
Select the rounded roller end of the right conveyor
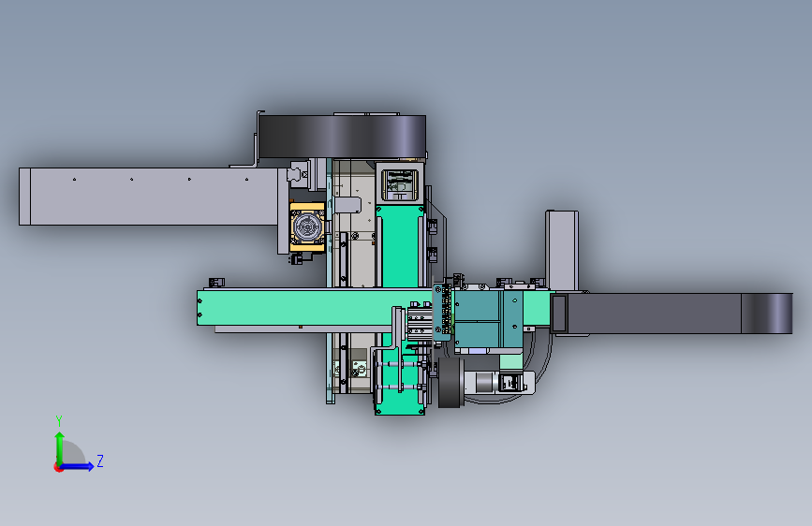coord(767,314)
